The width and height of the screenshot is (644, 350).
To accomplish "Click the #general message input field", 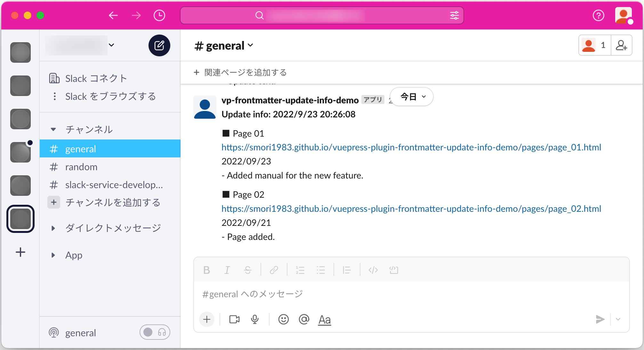I will click(412, 294).
